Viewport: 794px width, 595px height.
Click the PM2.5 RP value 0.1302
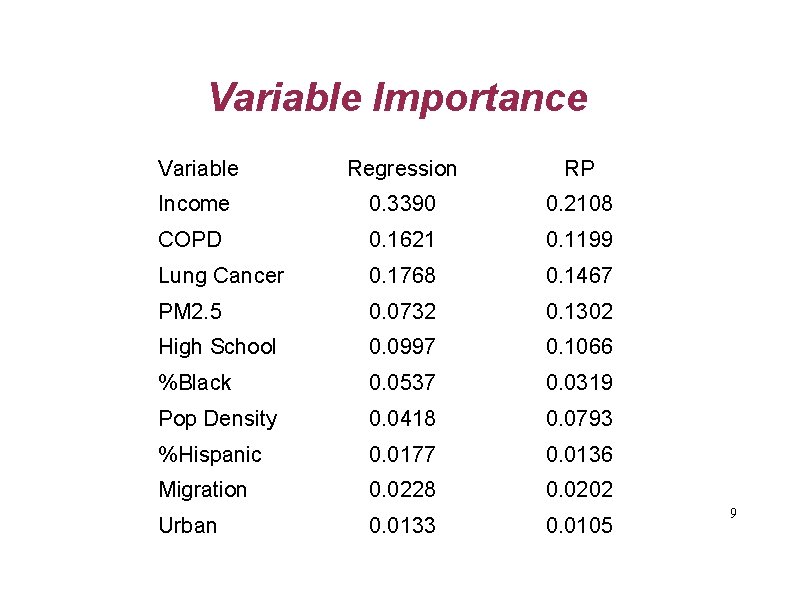(x=579, y=311)
